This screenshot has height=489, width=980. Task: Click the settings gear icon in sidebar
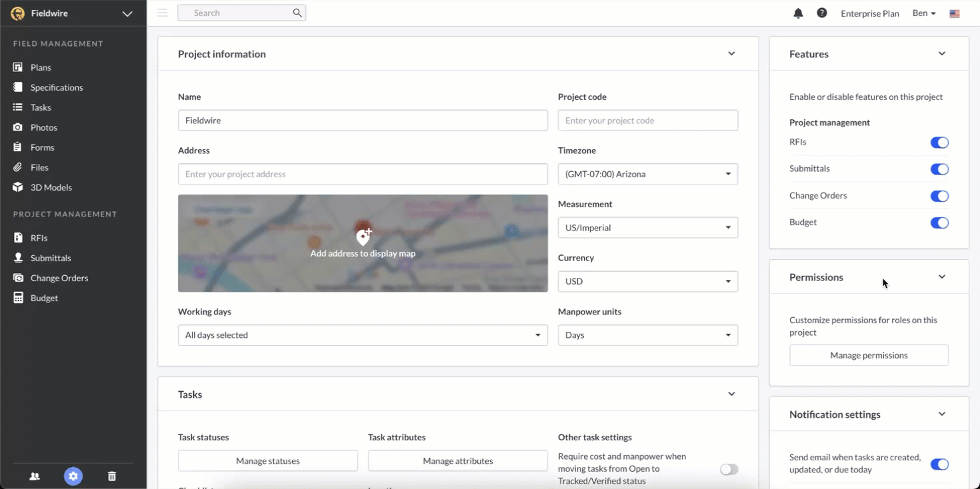(73, 476)
